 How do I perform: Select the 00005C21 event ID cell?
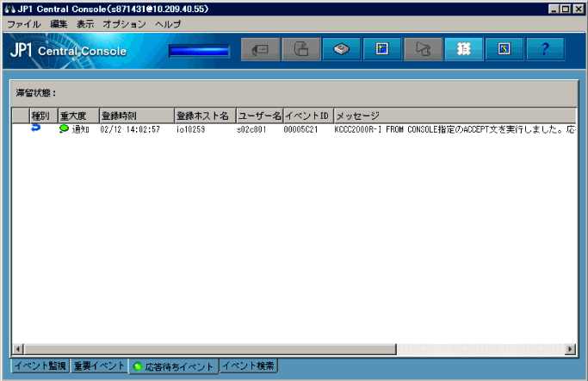pos(300,129)
